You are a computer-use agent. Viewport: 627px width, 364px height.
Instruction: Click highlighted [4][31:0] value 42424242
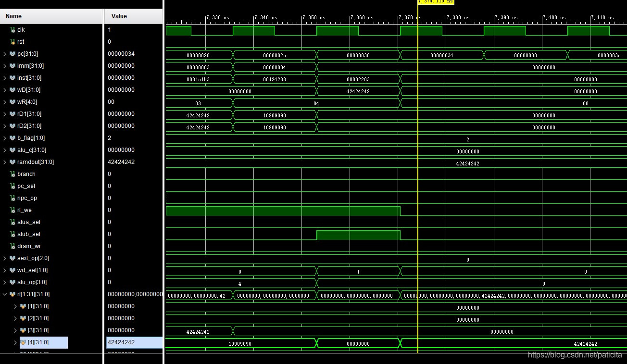point(134,342)
